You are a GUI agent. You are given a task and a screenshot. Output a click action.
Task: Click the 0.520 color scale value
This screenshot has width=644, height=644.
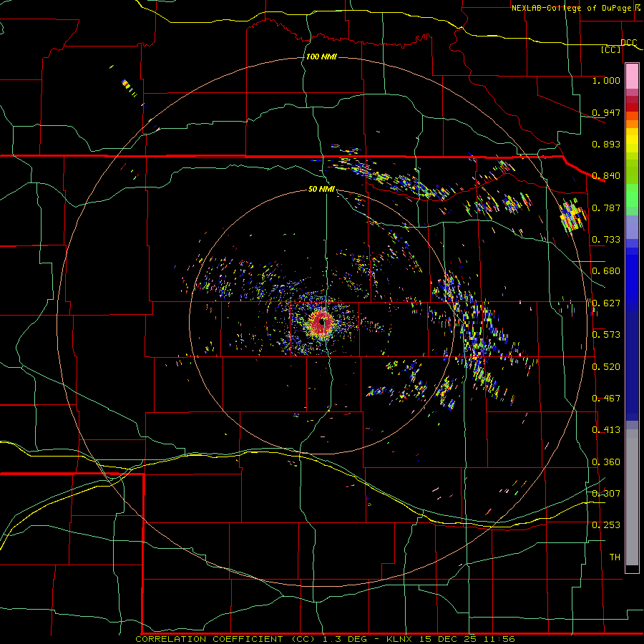click(x=606, y=367)
